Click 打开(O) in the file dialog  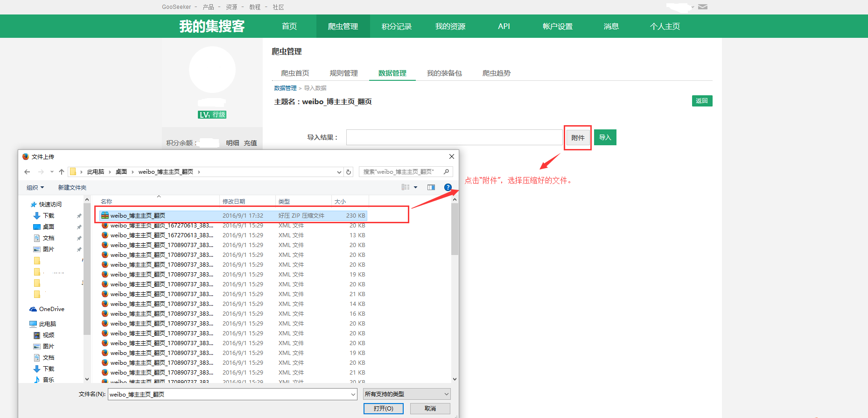point(384,409)
